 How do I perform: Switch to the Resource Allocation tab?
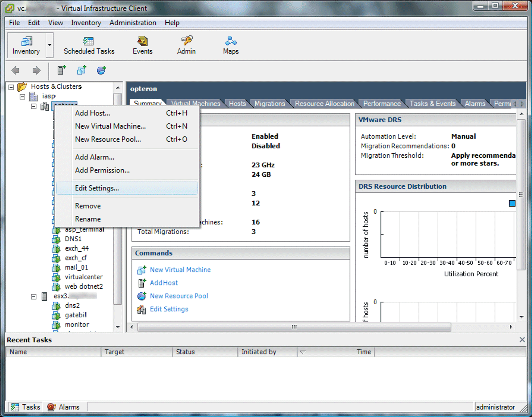tap(325, 103)
